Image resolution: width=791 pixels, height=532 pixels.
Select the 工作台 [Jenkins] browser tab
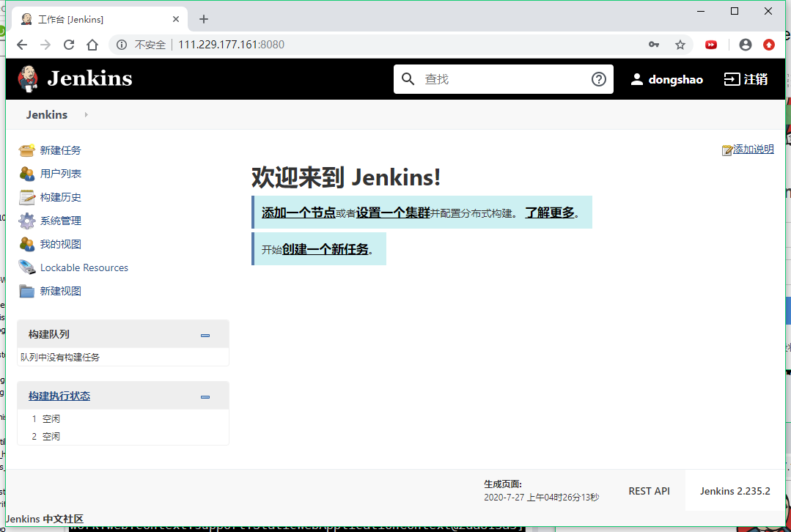pyautogui.click(x=100, y=19)
